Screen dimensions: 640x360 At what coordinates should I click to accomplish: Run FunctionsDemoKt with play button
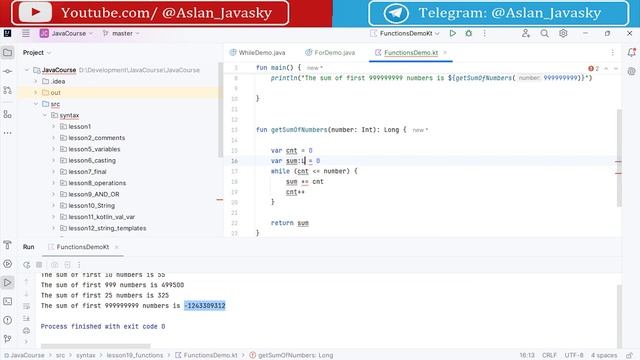click(453, 33)
